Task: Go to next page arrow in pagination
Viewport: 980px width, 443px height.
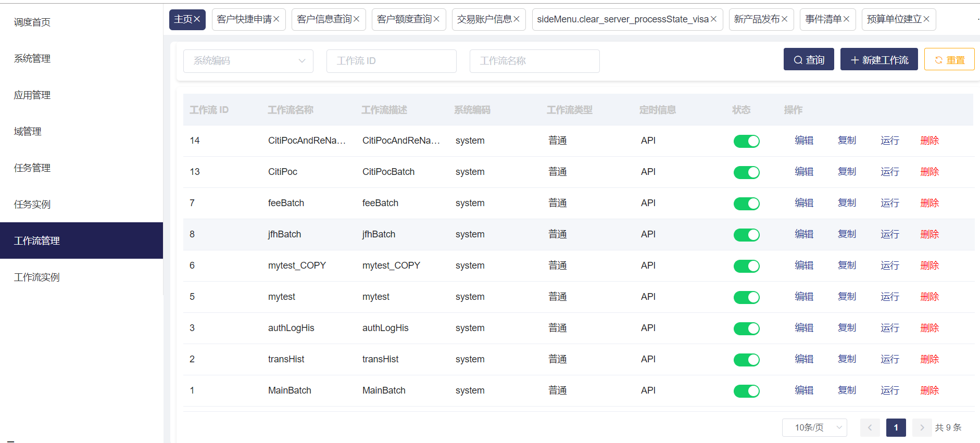Action: tap(922, 427)
